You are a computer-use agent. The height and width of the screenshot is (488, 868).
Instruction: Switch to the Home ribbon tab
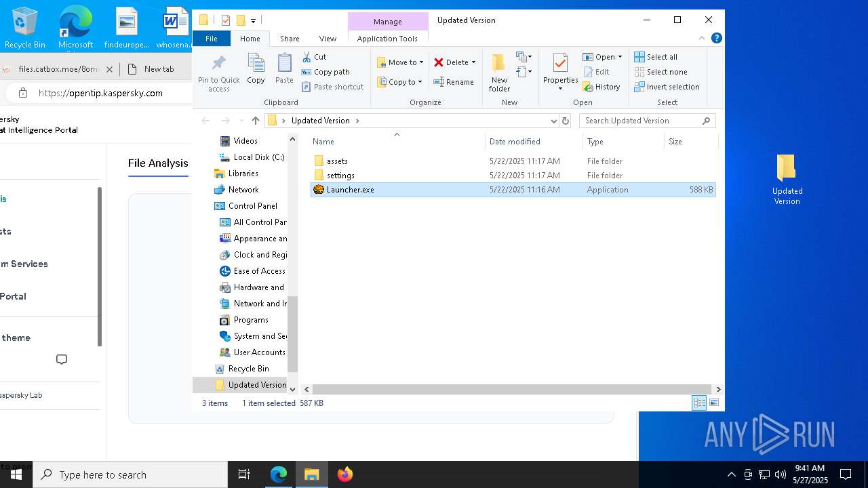[250, 39]
